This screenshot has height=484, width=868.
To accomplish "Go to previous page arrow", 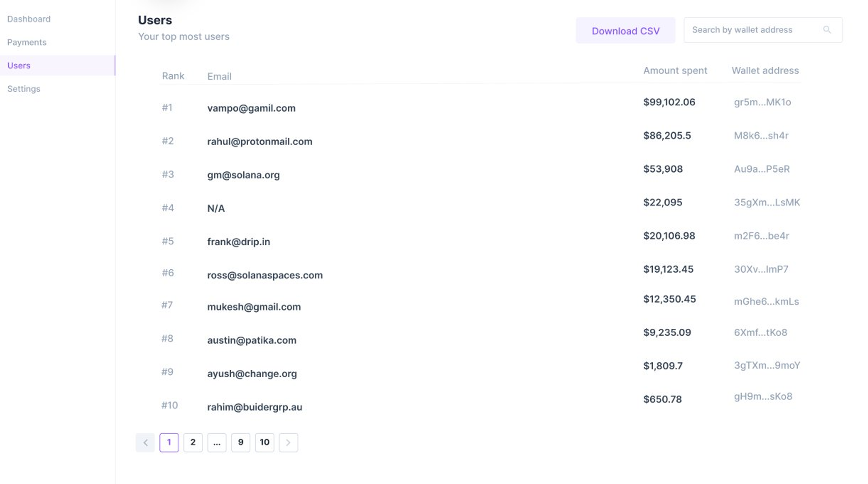I will tap(145, 442).
